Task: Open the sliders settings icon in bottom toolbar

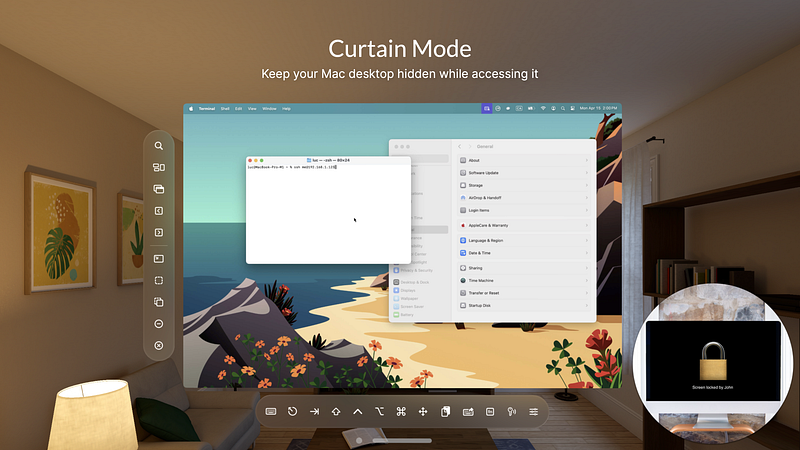Action: click(534, 411)
